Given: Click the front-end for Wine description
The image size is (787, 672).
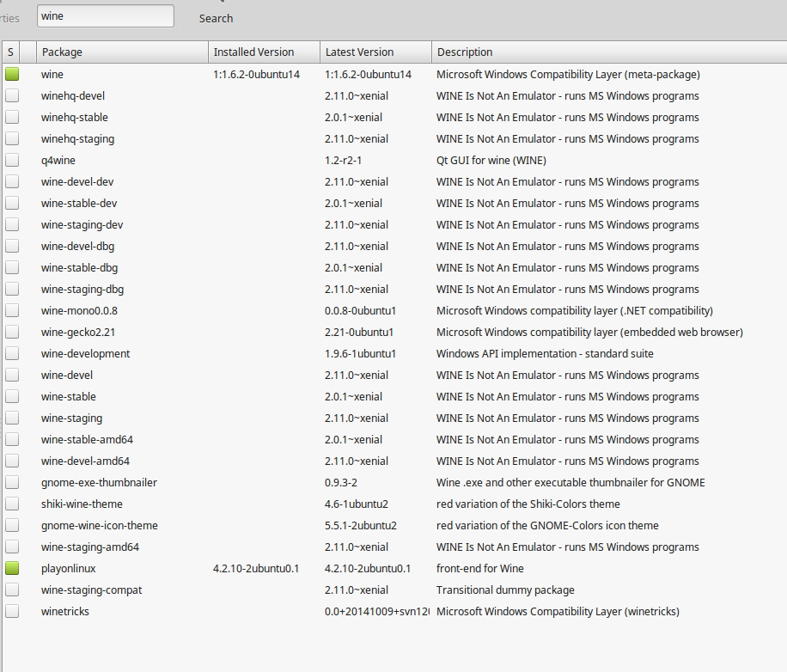Looking at the screenshot, I should tap(479, 568).
